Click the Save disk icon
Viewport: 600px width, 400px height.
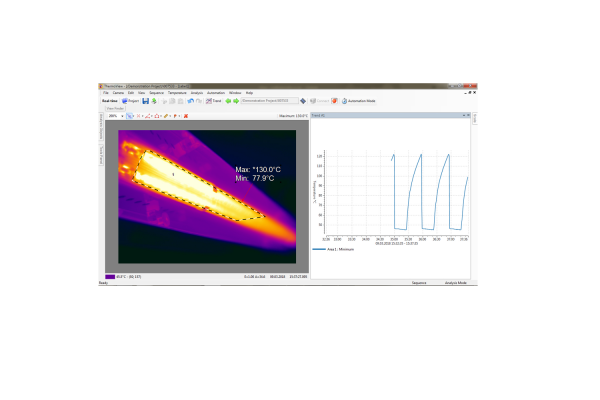[145, 101]
